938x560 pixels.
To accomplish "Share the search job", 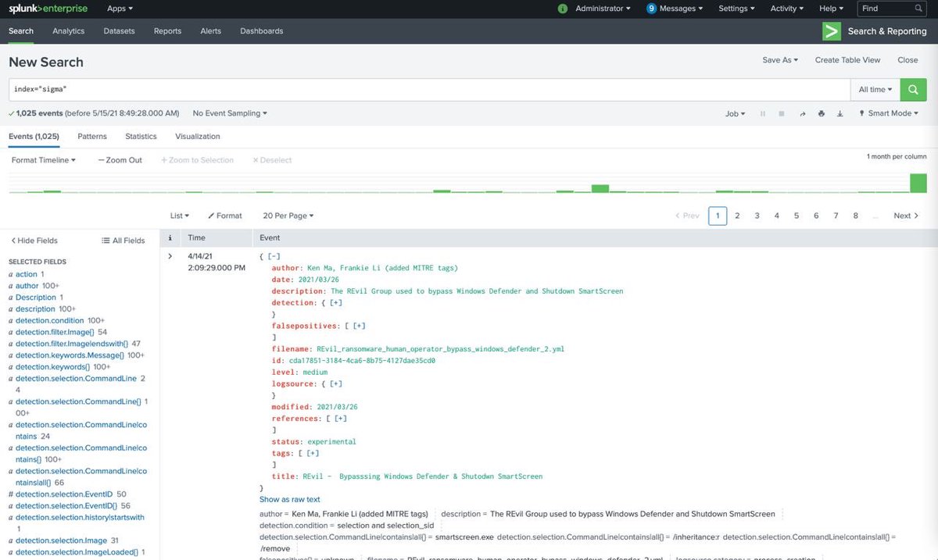I will pos(802,113).
